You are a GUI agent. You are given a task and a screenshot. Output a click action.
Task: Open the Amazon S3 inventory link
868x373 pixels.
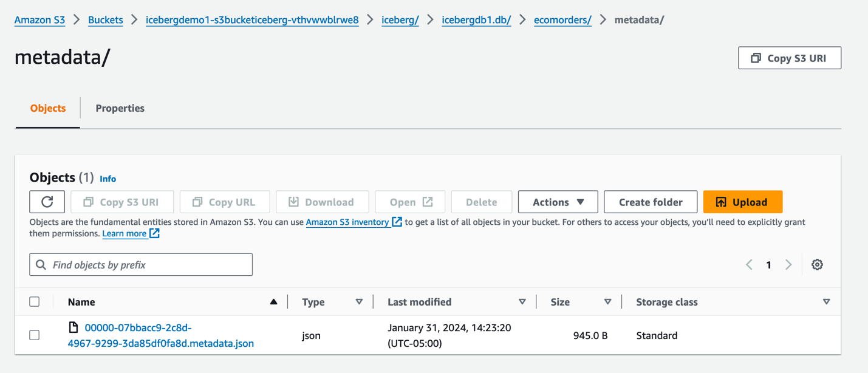tap(354, 222)
